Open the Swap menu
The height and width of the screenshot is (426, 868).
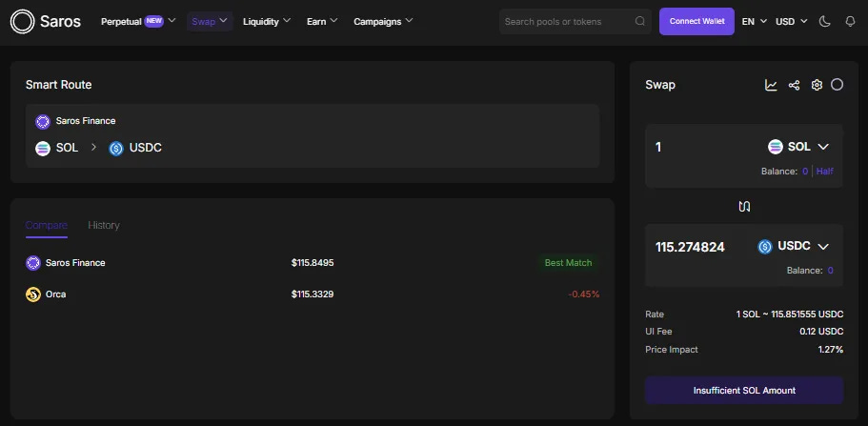210,22
